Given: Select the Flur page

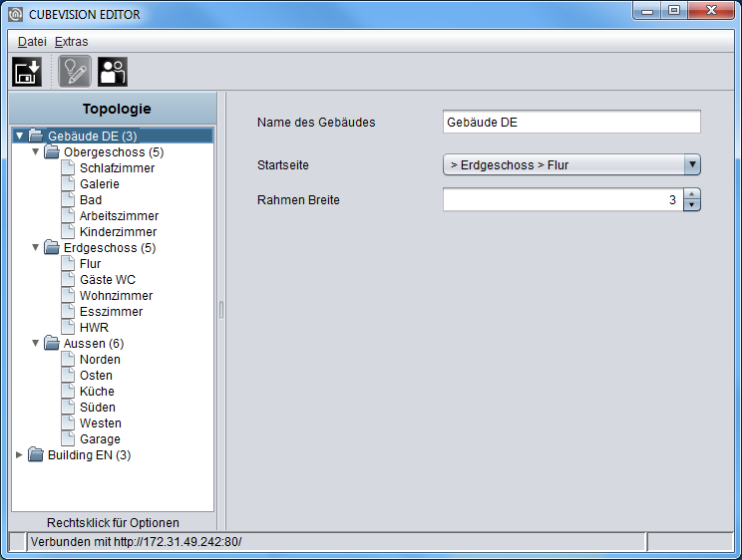Looking at the screenshot, I should tap(90, 263).
